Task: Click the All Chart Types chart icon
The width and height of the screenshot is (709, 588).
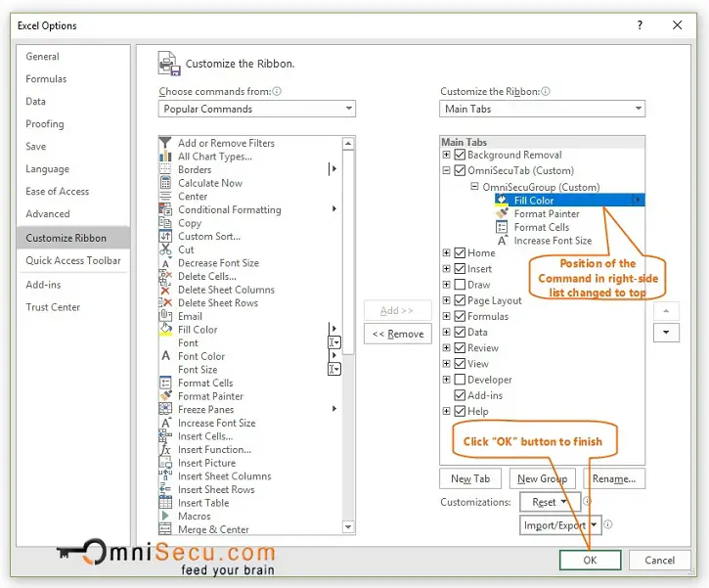Action: (165, 157)
